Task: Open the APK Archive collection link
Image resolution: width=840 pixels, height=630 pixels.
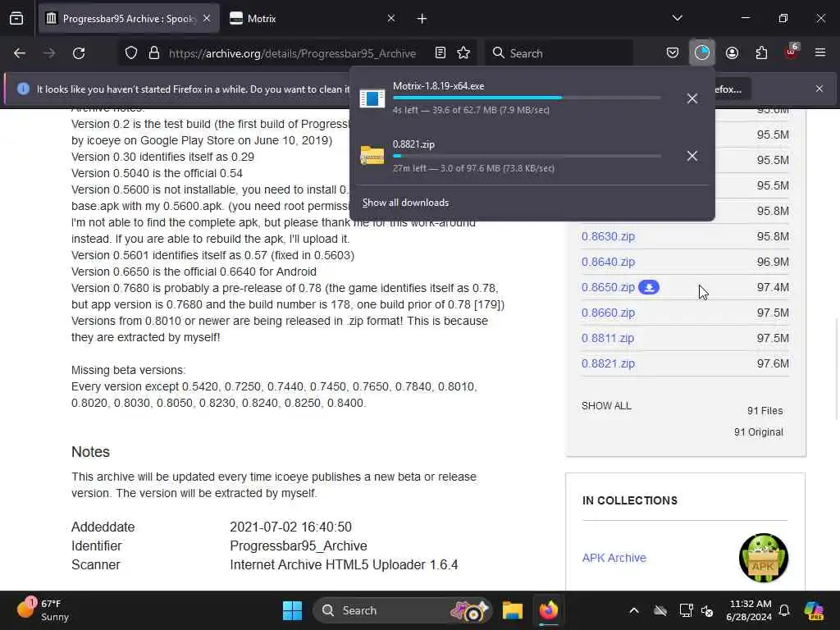Action: (614, 558)
